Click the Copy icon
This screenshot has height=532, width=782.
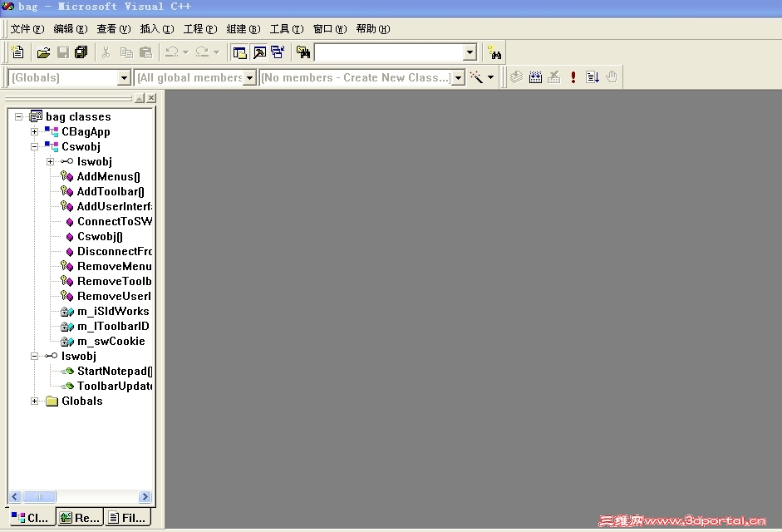(x=126, y=52)
